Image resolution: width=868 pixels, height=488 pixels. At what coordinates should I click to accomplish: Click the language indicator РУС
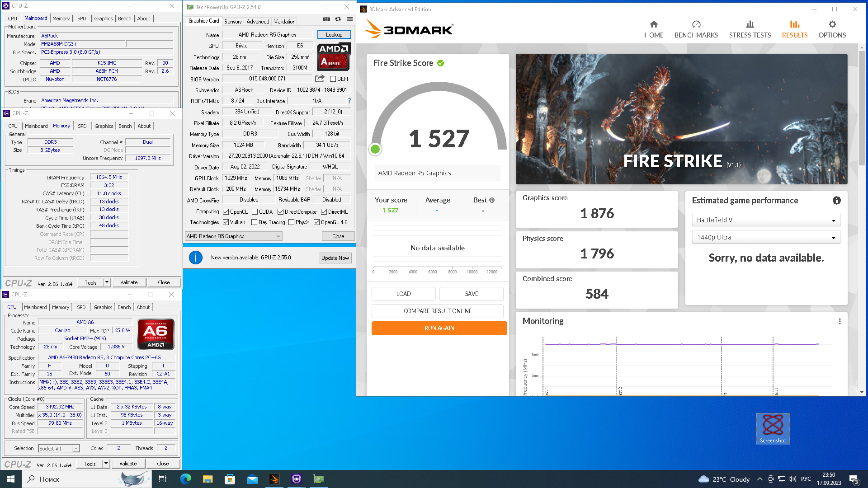tap(806, 479)
